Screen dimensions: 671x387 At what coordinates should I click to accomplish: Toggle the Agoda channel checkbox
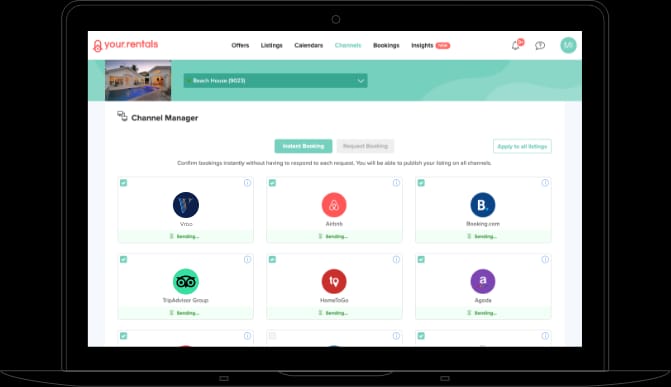coord(421,259)
